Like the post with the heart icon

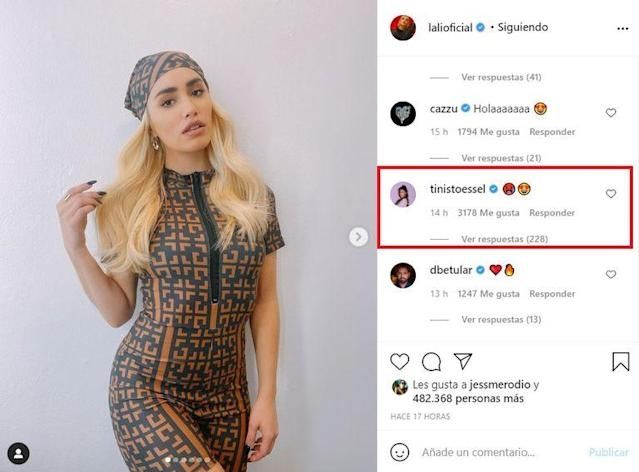point(399,362)
